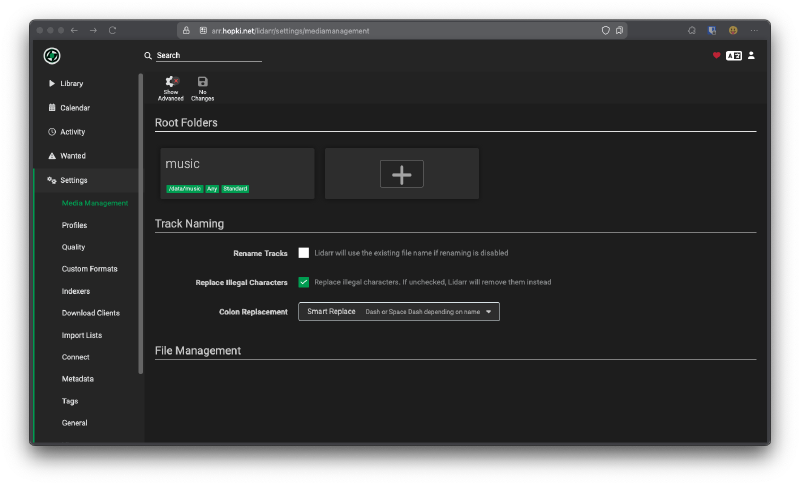Open the user account icon
This screenshot has width=800, height=485.
752,56
